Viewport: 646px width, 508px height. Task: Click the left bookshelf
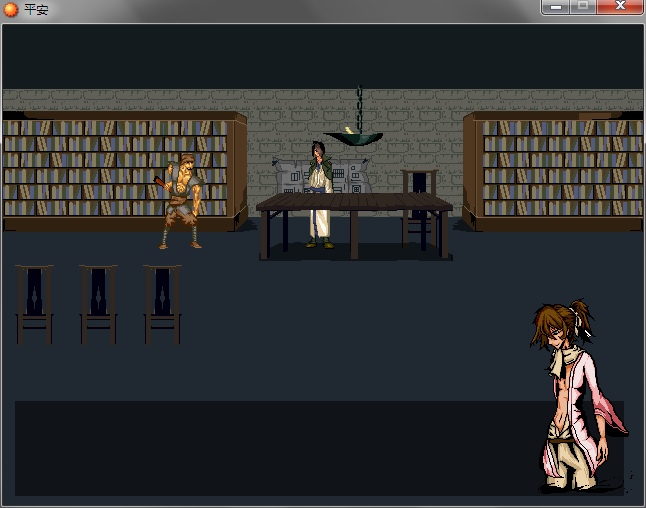(x=124, y=171)
